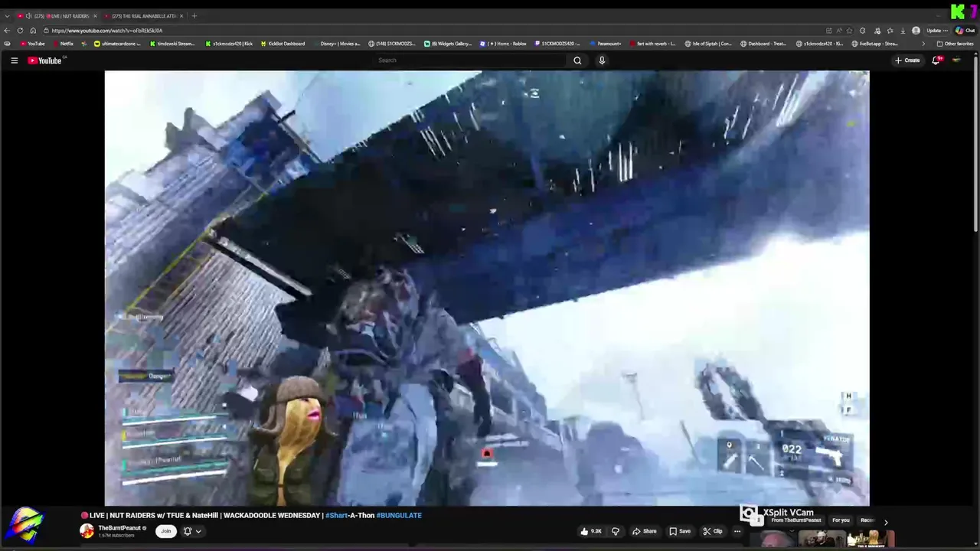Dislike the video with thumbs down
Image resolution: width=980 pixels, height=551 pixels.
point(616,531)
